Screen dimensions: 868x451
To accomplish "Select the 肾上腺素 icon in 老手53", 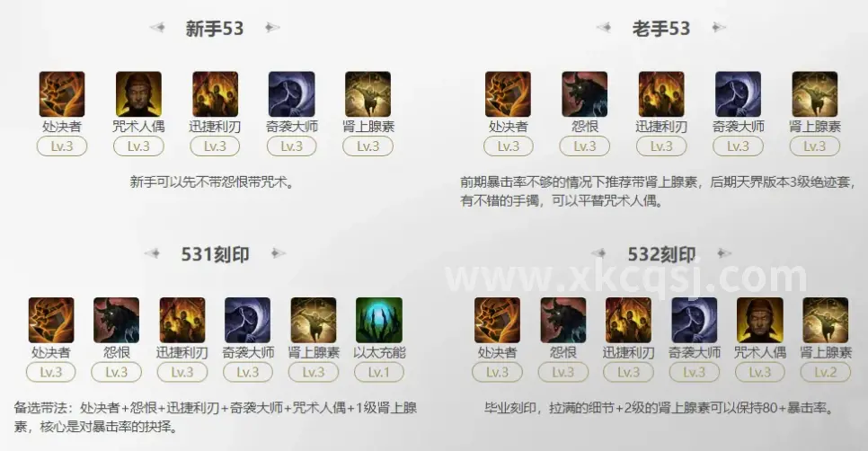I will pos(815,94).
